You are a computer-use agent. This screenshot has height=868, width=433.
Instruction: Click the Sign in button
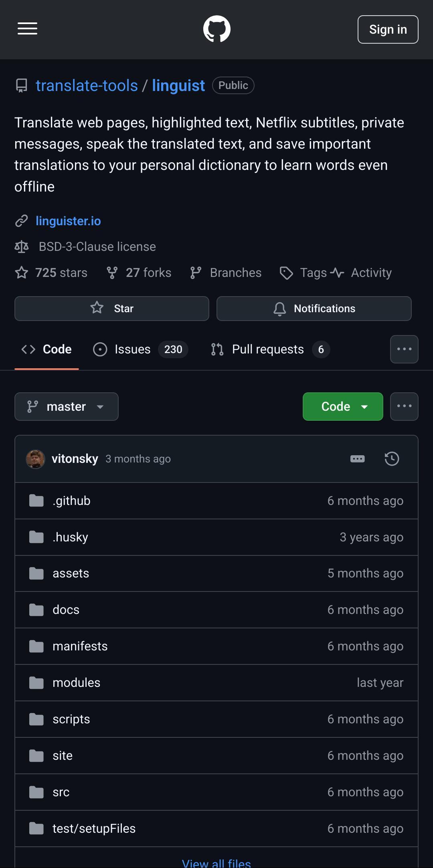tap(388, 29)
